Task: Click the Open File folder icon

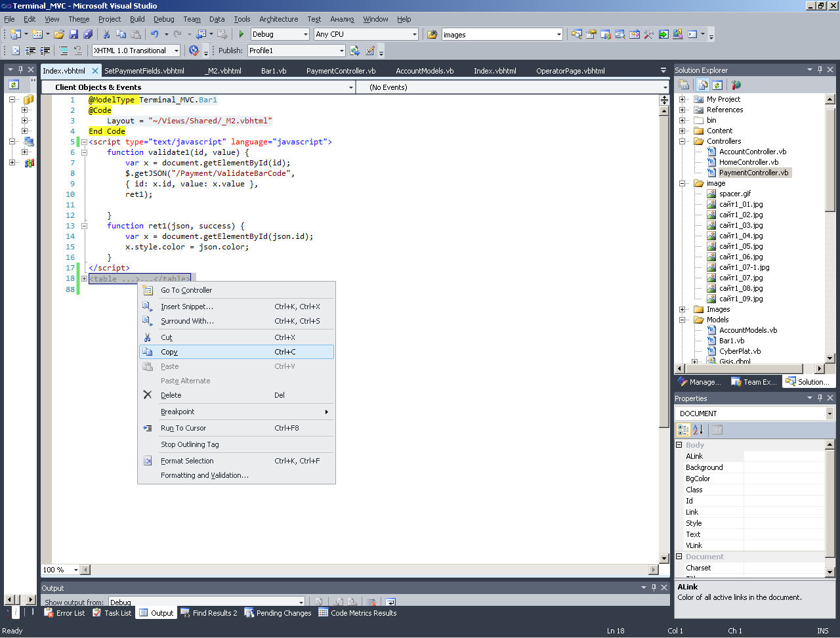Action: (x=59, y=34)
